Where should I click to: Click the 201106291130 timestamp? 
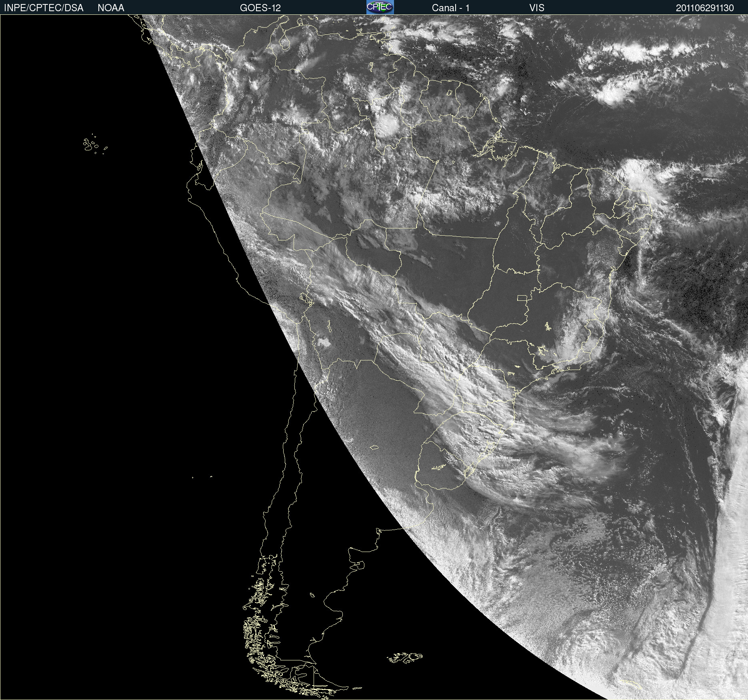705,8
